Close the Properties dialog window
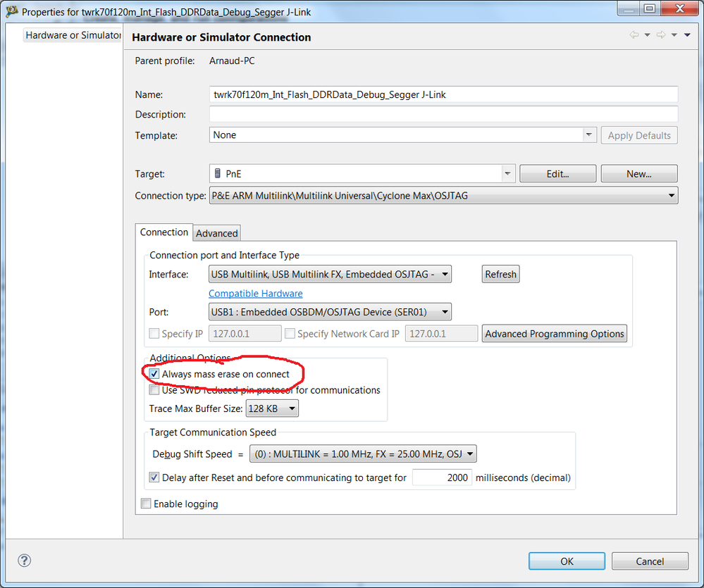Viewport: 704px width, 588px height. coord(680,8)
